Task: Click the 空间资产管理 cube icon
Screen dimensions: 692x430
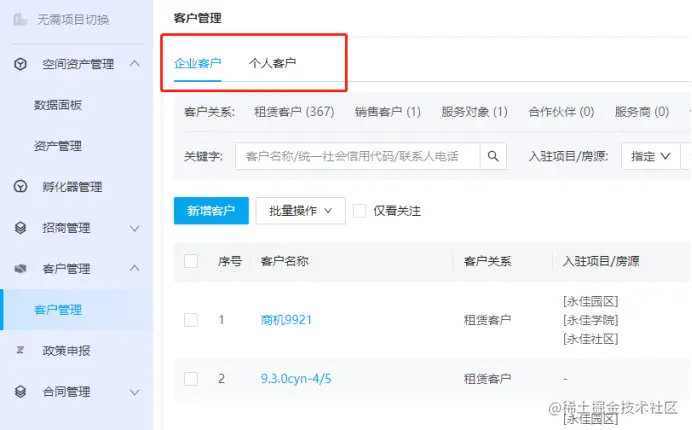Action: 20,64
